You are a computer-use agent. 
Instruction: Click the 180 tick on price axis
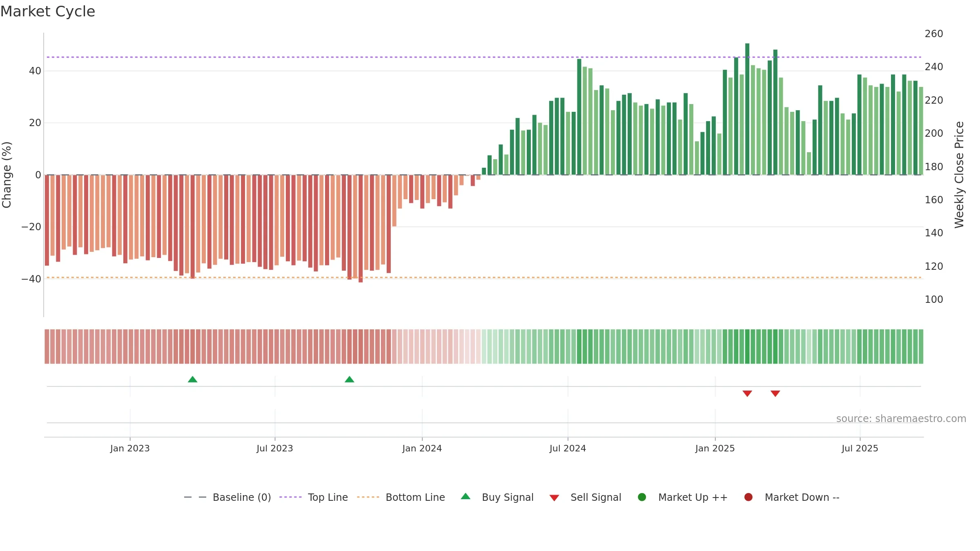pyautogui.click(x=934, y=167)
